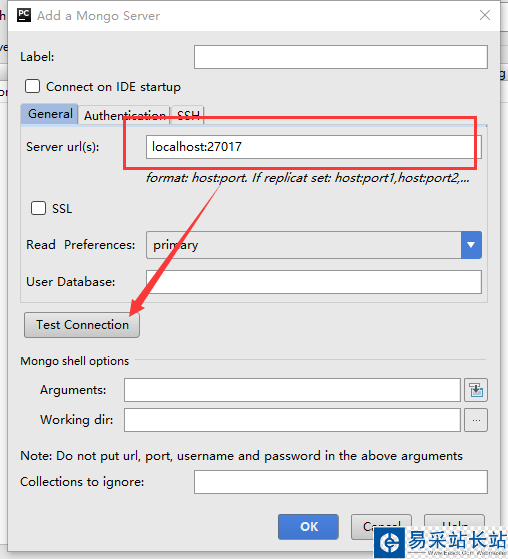Focus the Collections to ignore field
Screen dimensions: 508x559
click(x=341, y=482)
